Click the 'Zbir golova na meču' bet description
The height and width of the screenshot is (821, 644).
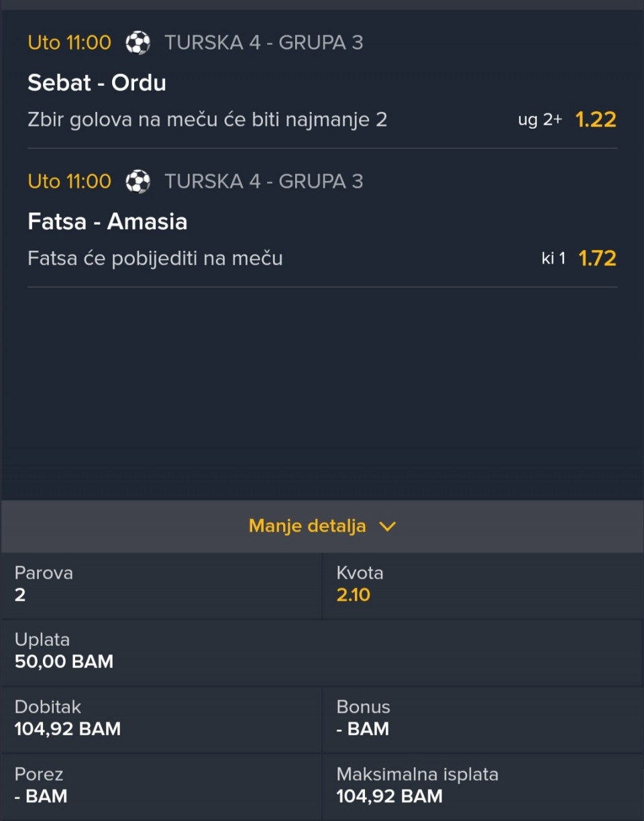coord(207,120)
